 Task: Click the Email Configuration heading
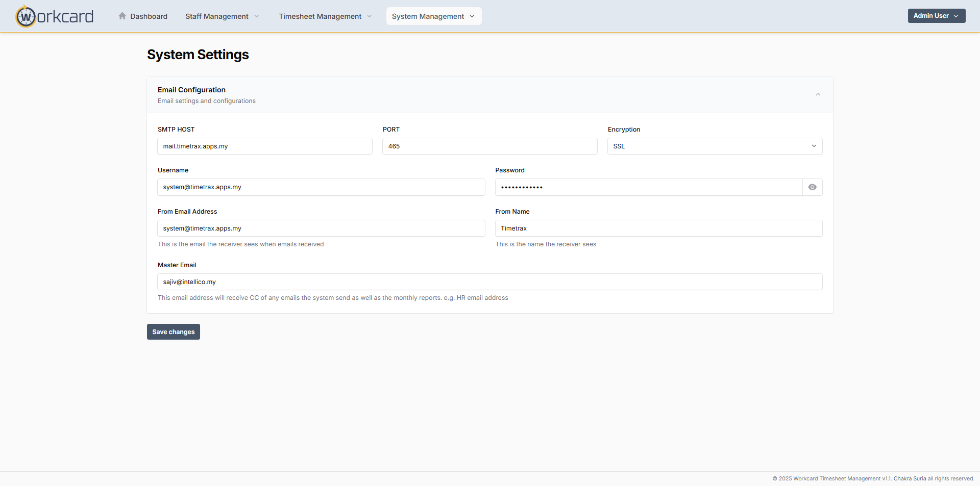pos(191,90)
